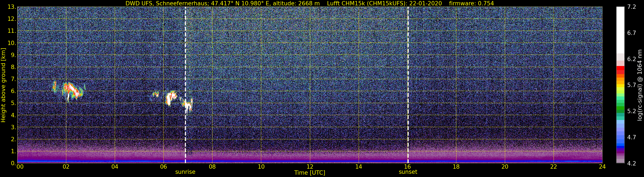Click the x-axis tick label '08'

tap(212, 167)
